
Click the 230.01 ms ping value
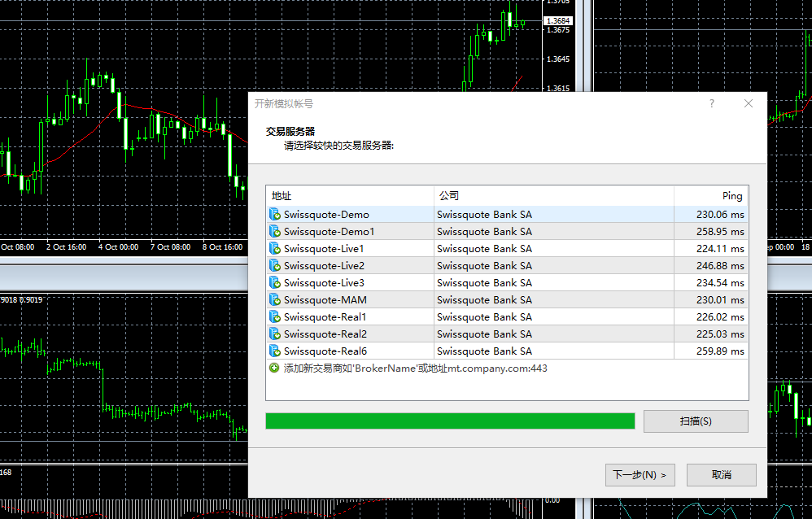tap(720, 300)
